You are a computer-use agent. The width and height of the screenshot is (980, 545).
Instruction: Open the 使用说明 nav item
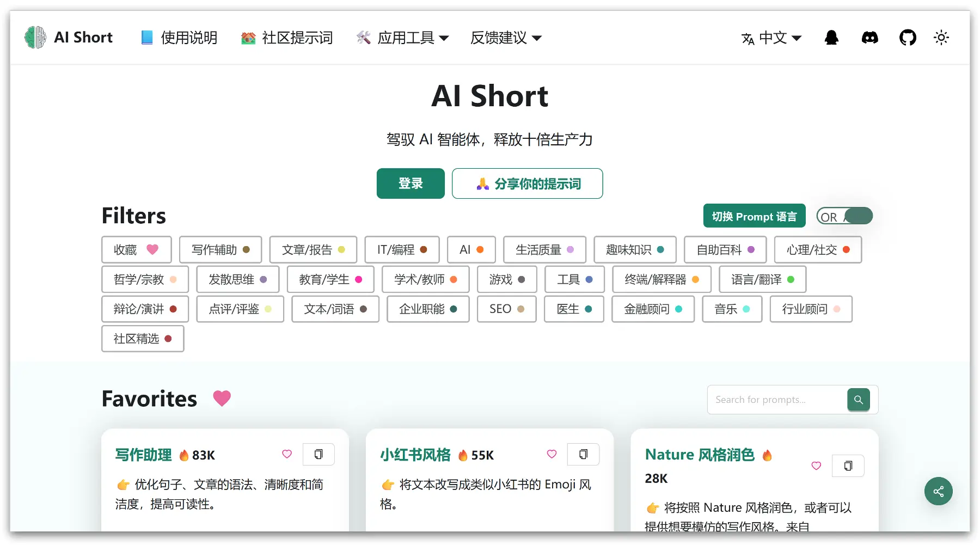pyautogui.click(x=179, y=38)
